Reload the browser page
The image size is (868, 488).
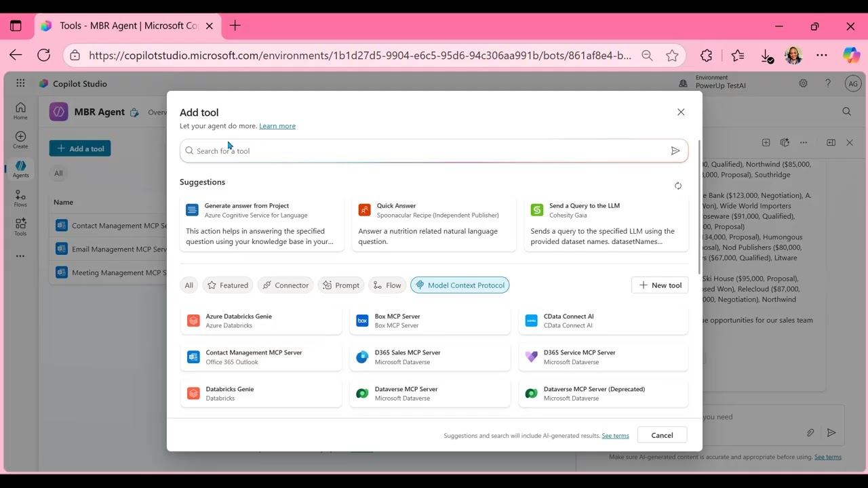[x=44, y=56]
